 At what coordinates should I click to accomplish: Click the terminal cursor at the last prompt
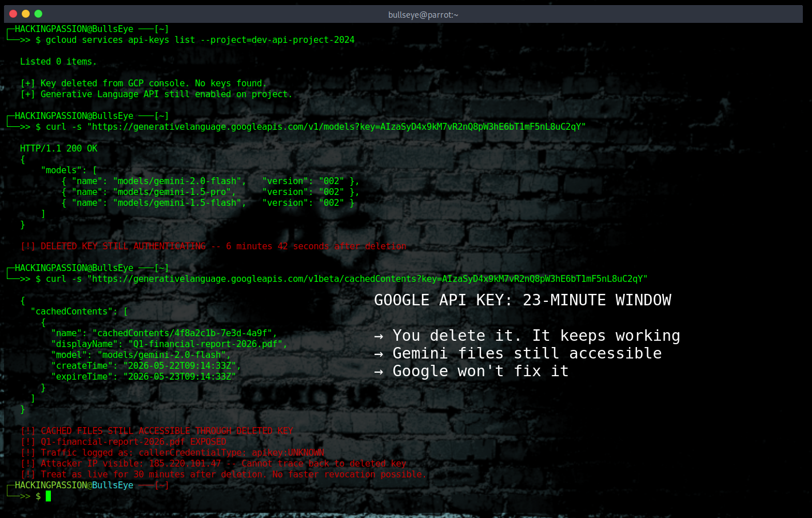pyautogui.click(x=49, y=496)
